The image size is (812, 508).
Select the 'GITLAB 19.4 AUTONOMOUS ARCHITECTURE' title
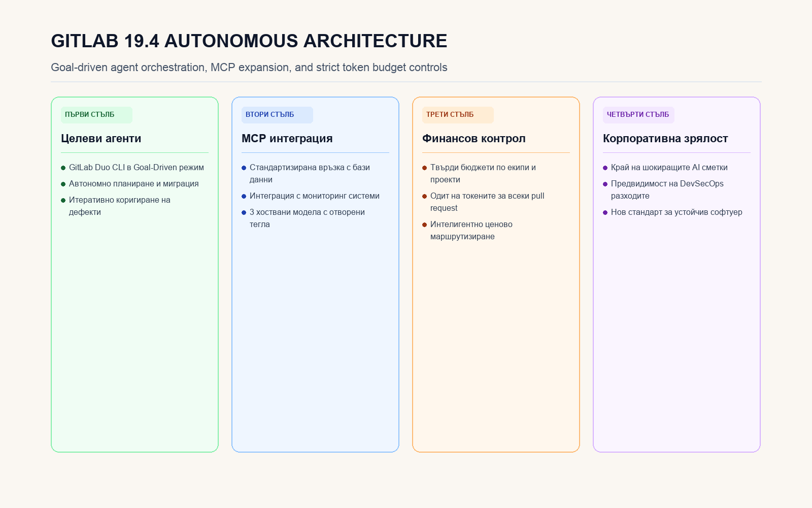(x=249, y=41)
